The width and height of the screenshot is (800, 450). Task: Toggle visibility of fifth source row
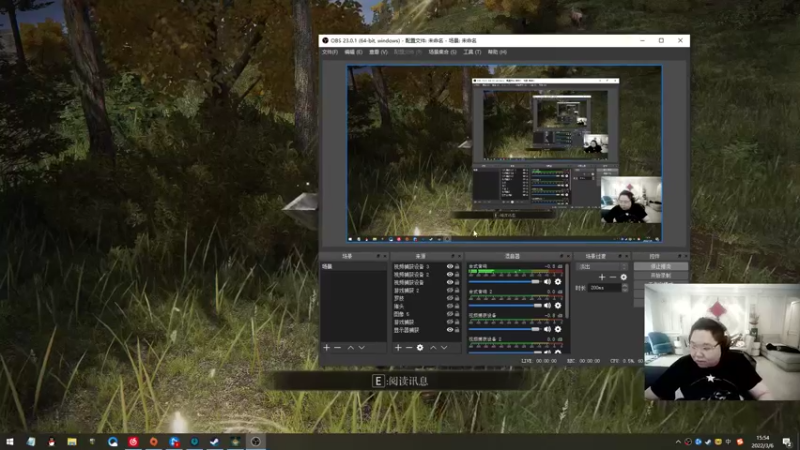(x=449, y=298)
